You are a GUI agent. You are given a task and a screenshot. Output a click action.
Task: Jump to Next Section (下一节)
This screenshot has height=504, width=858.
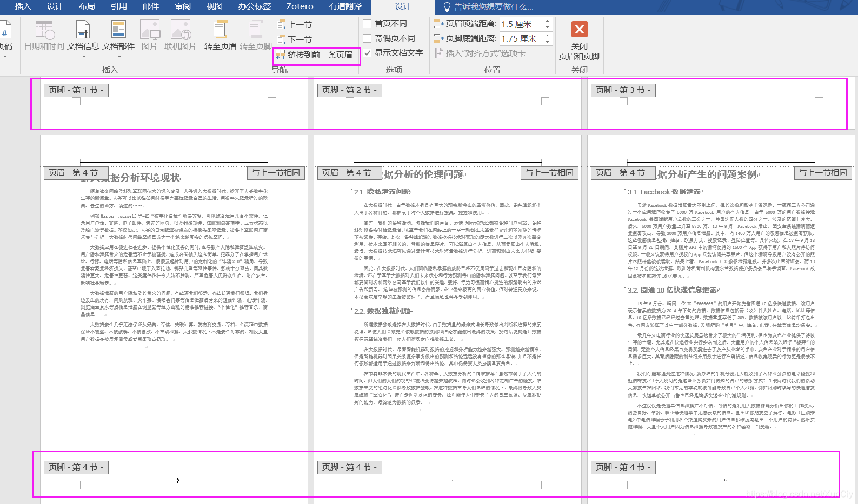294,40
